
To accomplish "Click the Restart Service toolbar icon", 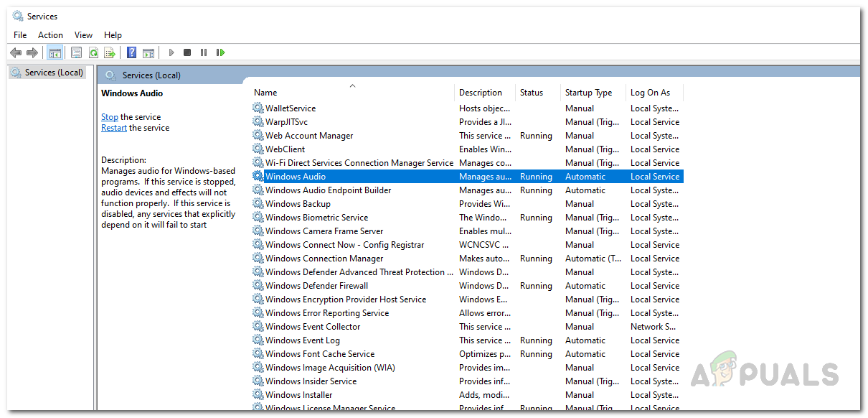I will (x=221, y=52).
